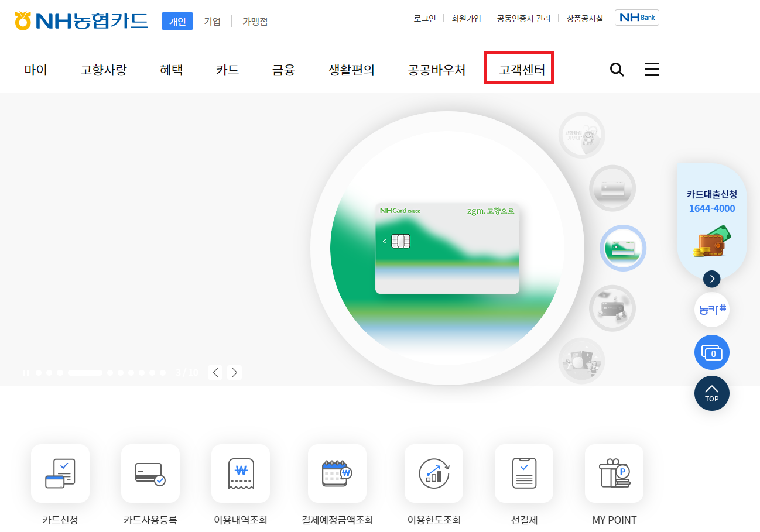Viewport: 760px width, 532px height.
Task: Click the wallet image in 카드대출신청 banner
Action: [x=712, y=241]
